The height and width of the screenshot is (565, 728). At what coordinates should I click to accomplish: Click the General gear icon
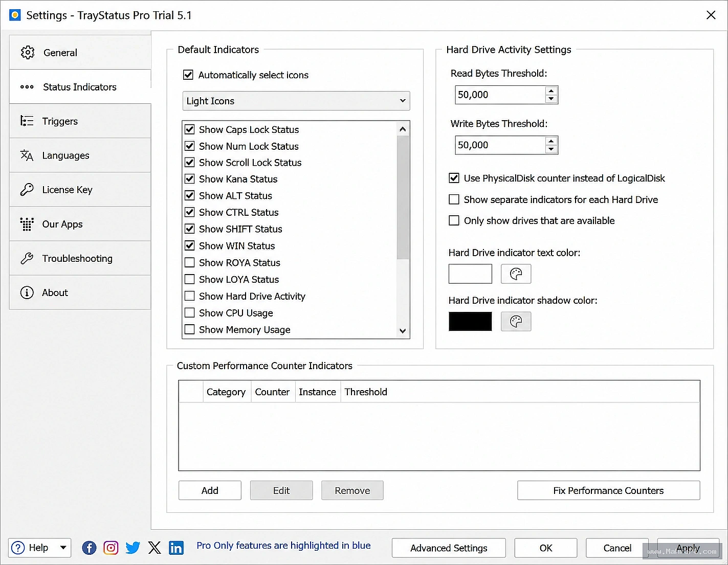click(27, 52)
